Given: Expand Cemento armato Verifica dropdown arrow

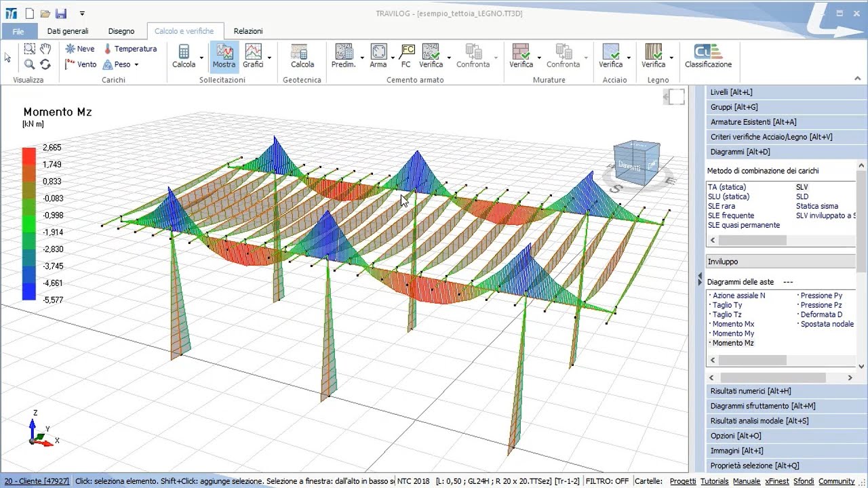Looking at the screenshot, I should point(448,58).
